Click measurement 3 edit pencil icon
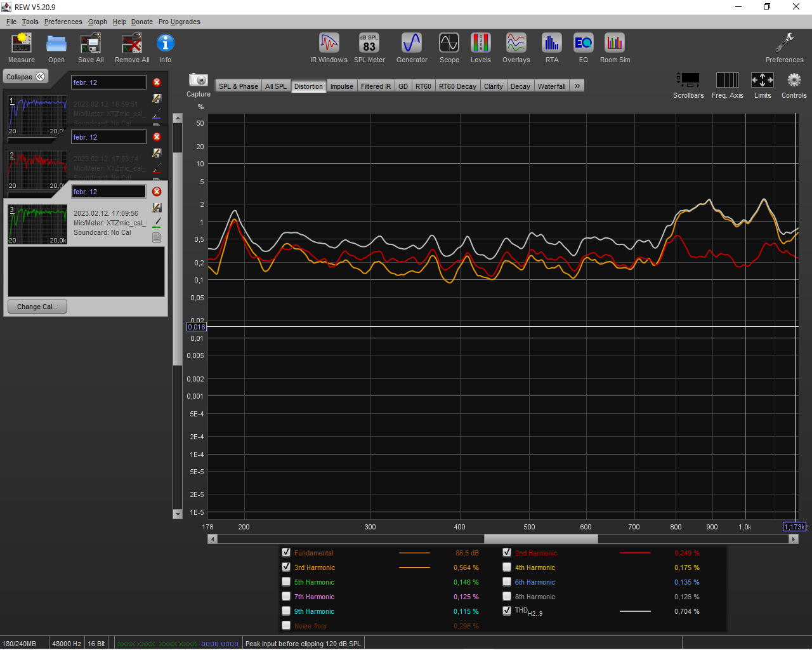 click(157, 208)
